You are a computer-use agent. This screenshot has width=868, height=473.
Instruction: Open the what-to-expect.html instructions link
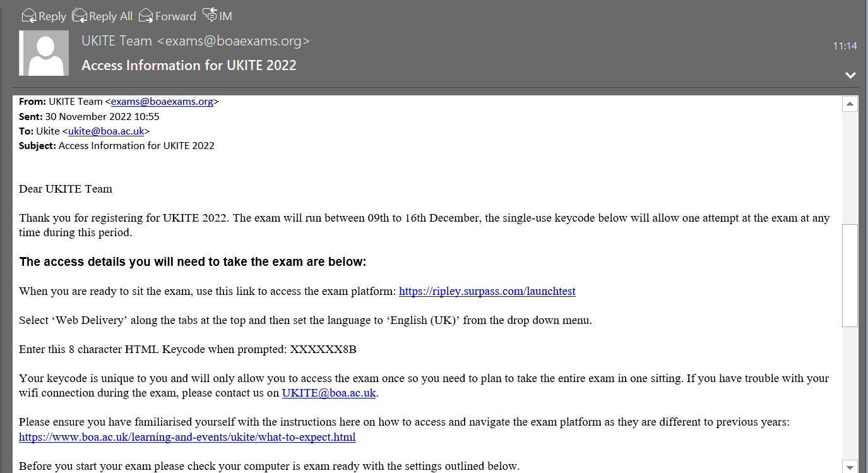[187, 437]
